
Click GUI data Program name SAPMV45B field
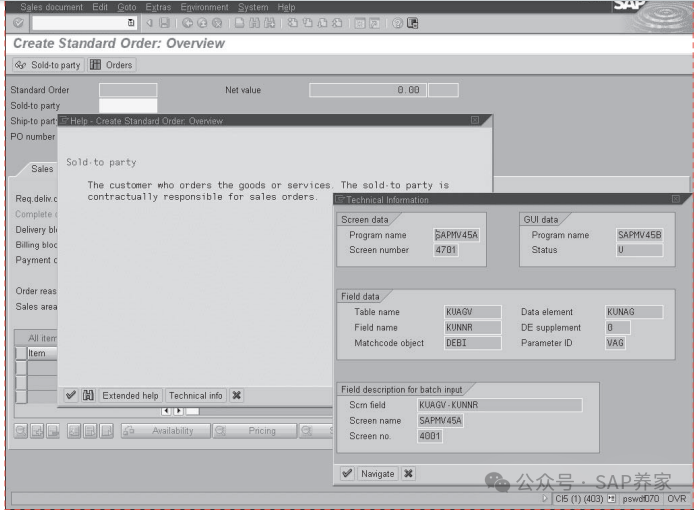(640, 235)
